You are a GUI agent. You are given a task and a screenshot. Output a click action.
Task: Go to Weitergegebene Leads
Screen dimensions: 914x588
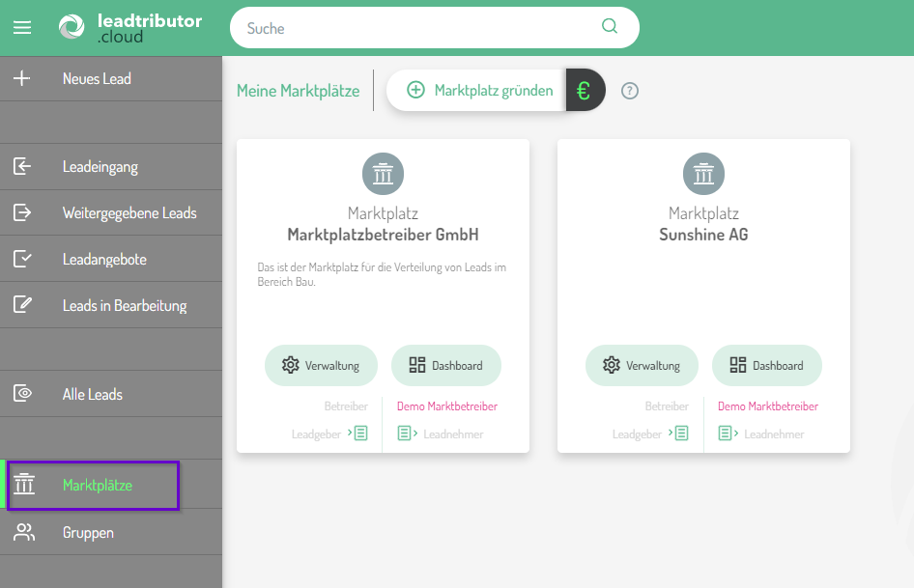pyautogui.click(x=129, y=213)
